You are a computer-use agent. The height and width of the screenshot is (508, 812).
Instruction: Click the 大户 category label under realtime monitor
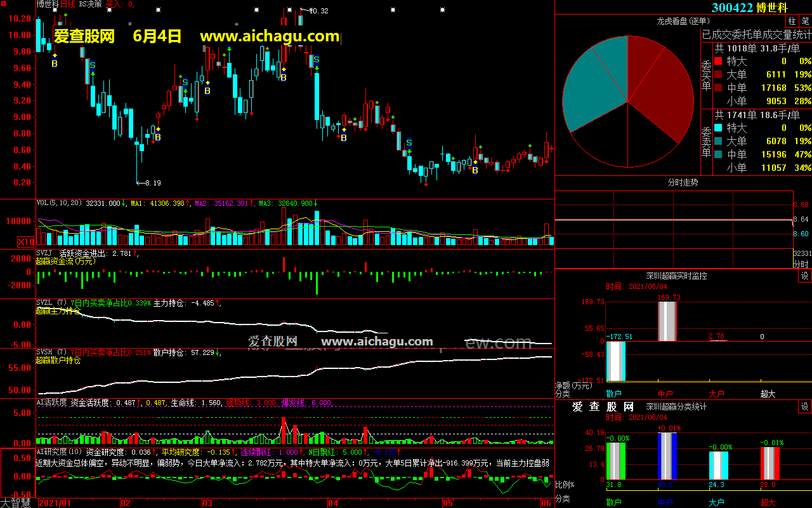coord(717,394)
